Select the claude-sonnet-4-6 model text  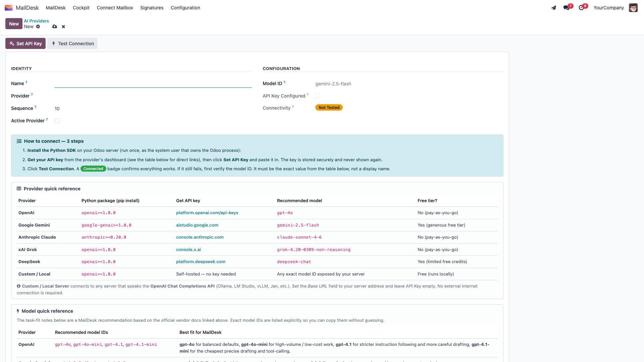[x=299, y=237]
